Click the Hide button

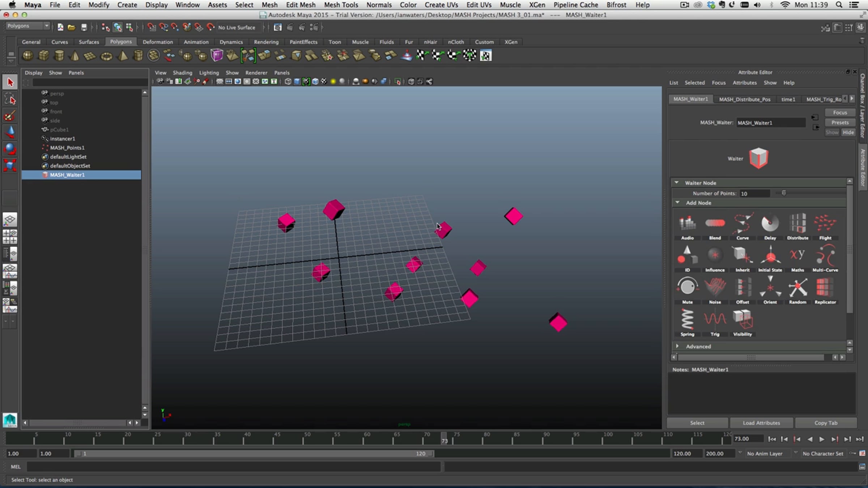point(848,132)
